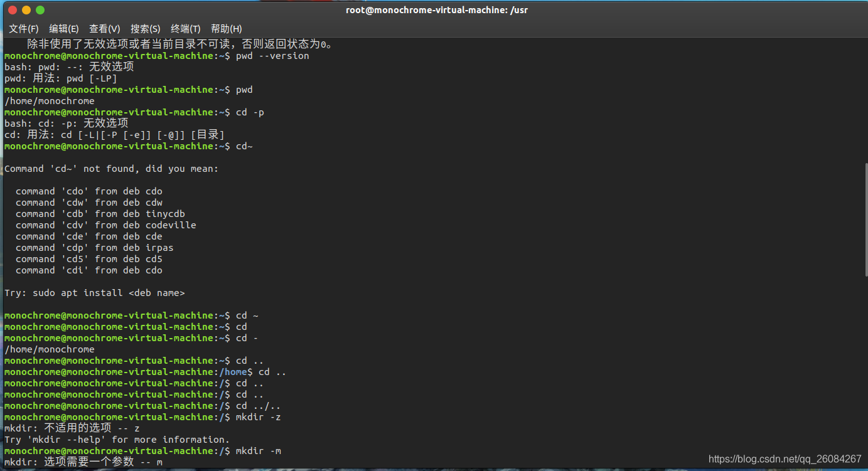This screenshot has width=868, height=471.
Task: Click "Command 'cd~' not found" line
Action: click(x=111, y=169)
